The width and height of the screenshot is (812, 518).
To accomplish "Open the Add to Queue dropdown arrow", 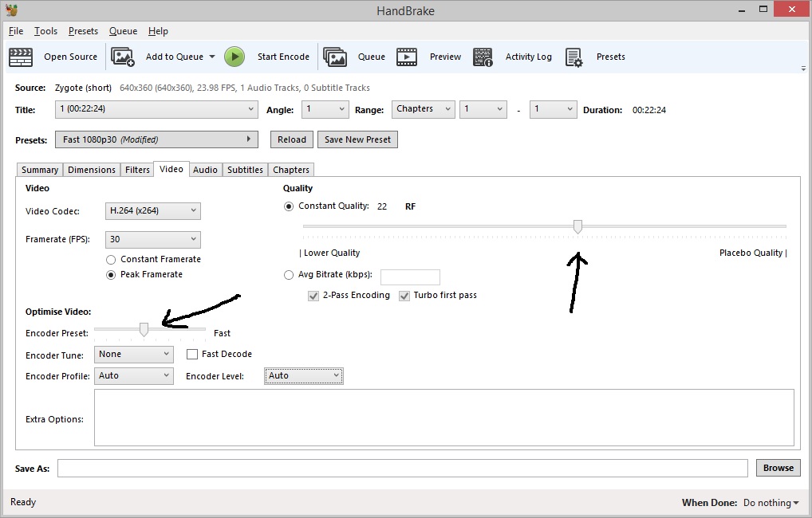I will (212, 57).
